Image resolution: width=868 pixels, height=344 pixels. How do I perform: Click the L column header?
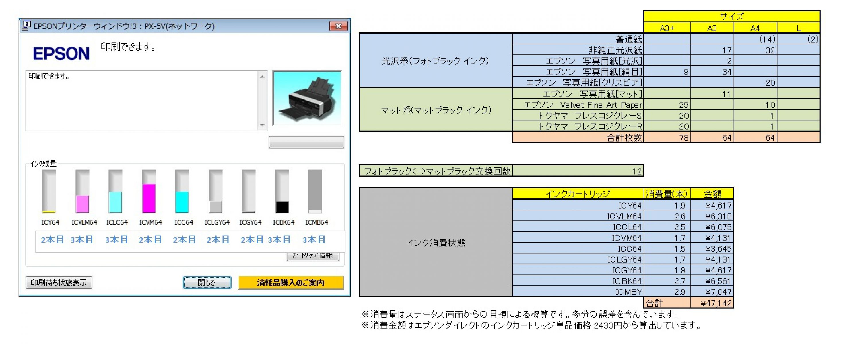(x=798, y=28)
